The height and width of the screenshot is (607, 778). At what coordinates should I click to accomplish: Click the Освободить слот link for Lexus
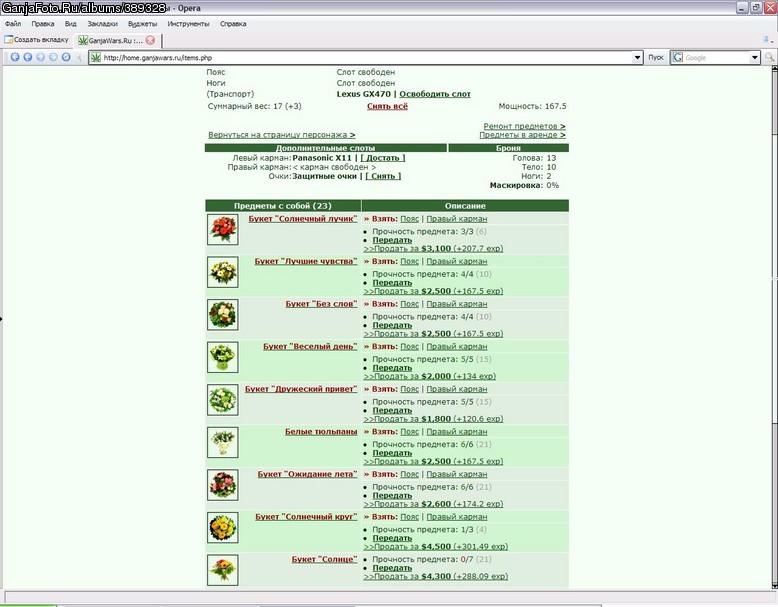[x=435, y=94]
